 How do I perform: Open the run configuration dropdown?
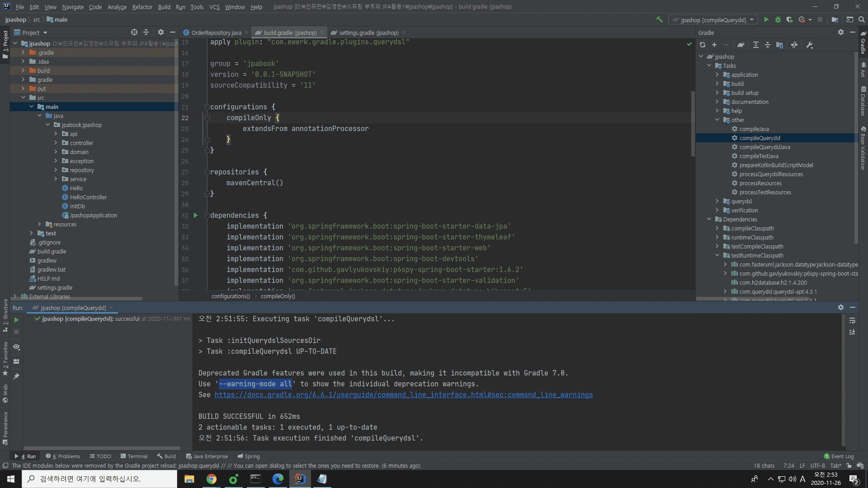pyautogui.click(x=713, y=19)
